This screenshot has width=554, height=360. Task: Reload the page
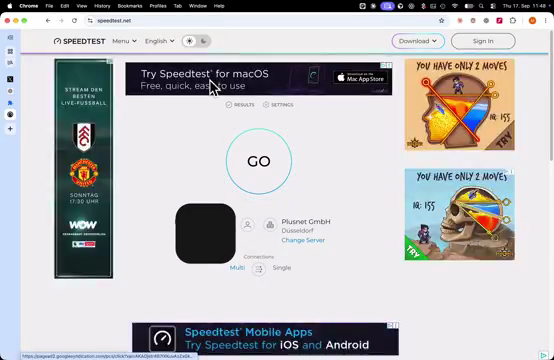(74, 21)
